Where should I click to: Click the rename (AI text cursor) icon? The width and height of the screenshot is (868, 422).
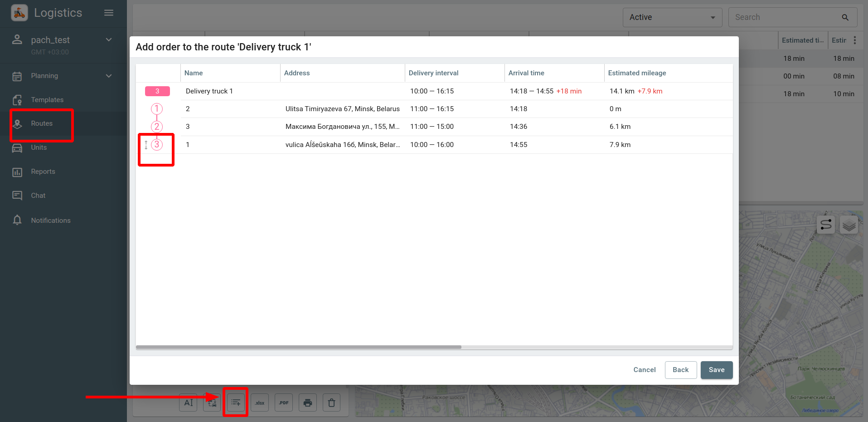pos(189,402)
